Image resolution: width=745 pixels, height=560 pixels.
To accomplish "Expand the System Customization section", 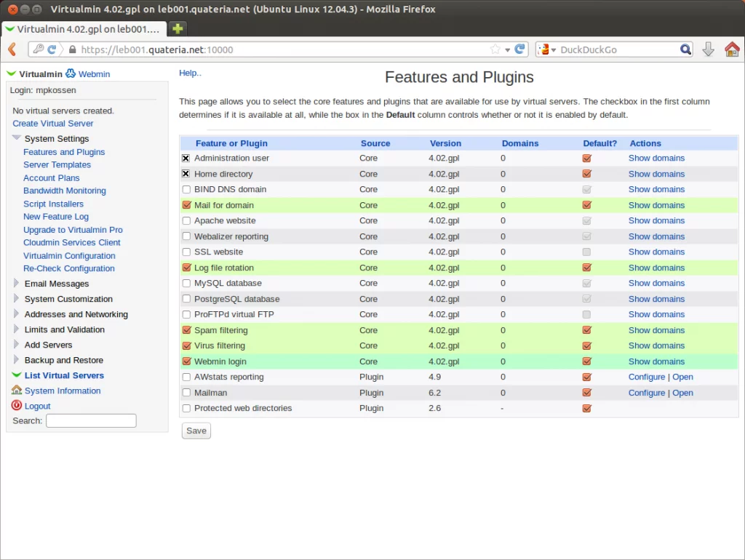I will pyautogui.click(x=16, y=298).
